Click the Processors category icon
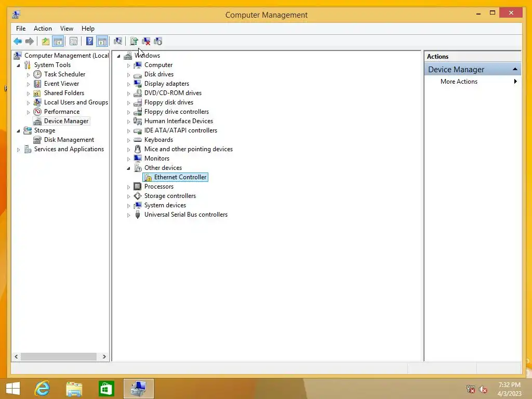This screenshot has width=532, height=399. pyautogui.click(x=137, y=187)
